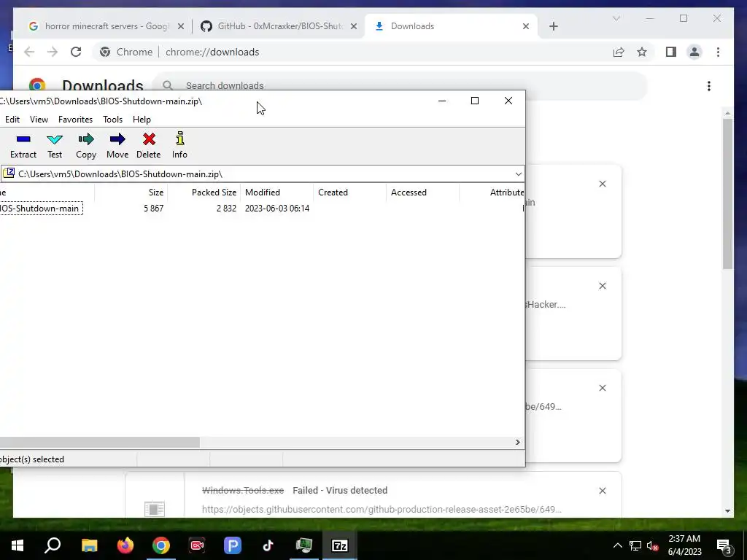Click the 7-Zip archive path field
The image size is (747, 560).
[262, 174]
